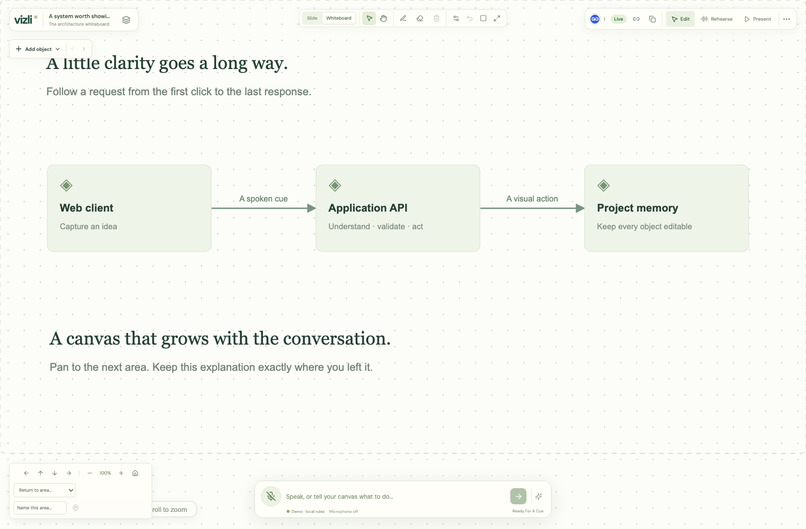
Task: Zoom out with minus button
Action: tap(90, 473)
